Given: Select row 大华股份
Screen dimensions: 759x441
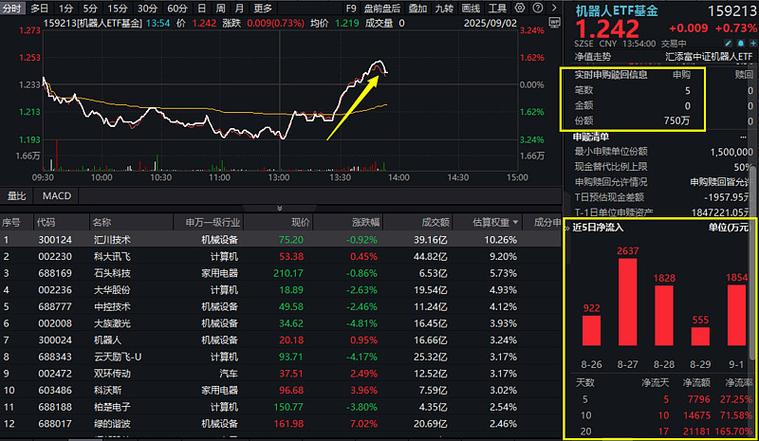Looking at the screenshot, I should pyautogui.click(x=281, y=290).
